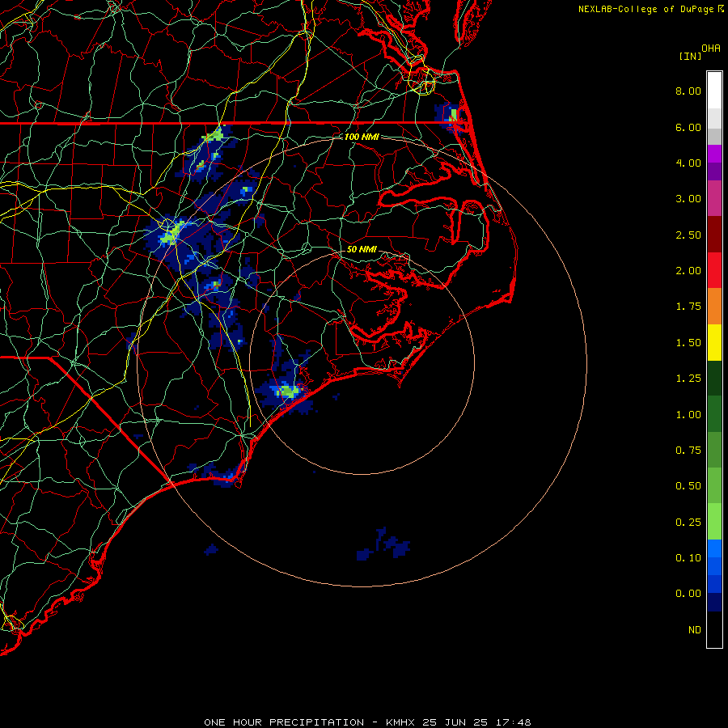Click the 0.00 legend value
The width and height of the screenshot is (728, 728).
coord(688,594)
